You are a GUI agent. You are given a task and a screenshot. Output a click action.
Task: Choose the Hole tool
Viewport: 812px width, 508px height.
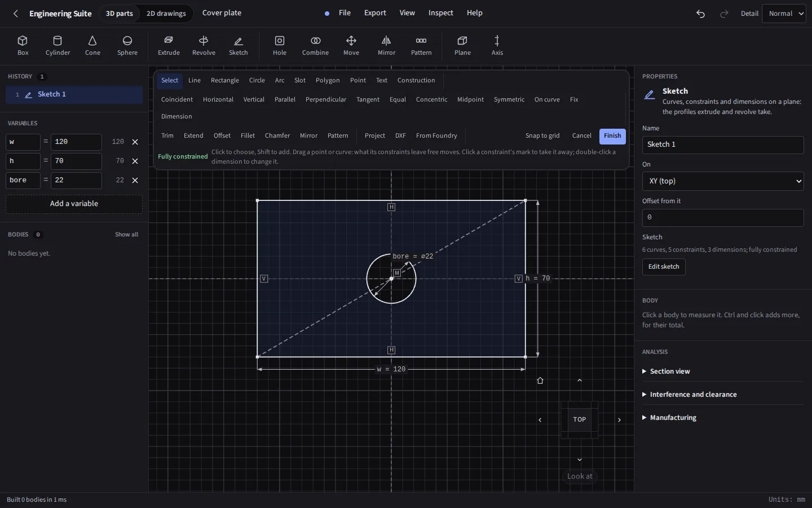pyautogui.click(x=280, y=45)
